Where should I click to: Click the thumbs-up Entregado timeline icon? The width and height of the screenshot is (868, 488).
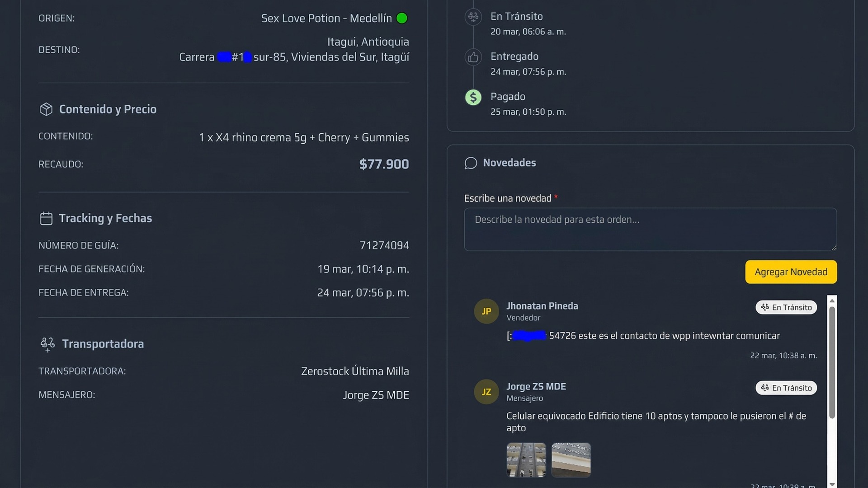[473, 57]
